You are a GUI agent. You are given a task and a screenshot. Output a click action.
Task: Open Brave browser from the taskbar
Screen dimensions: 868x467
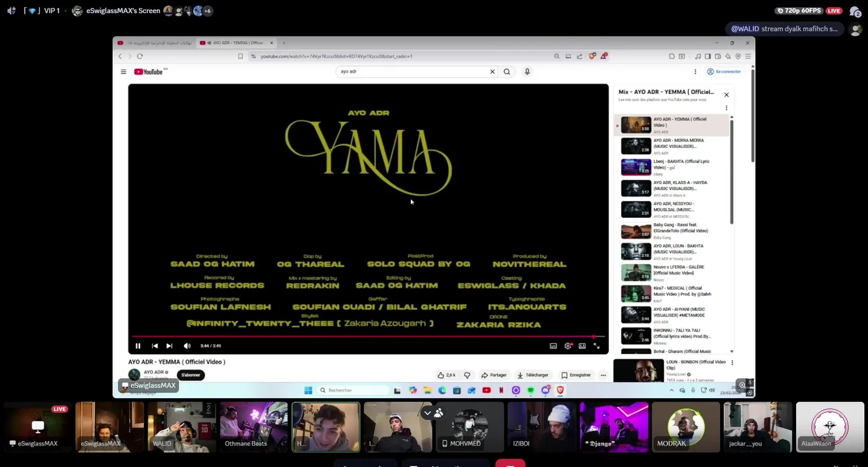560,390
